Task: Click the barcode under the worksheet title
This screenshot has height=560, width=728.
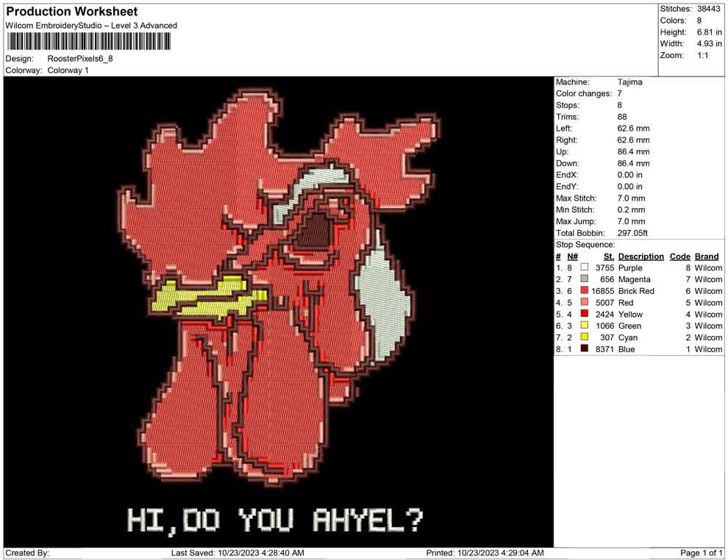Action: coord(89,41)
